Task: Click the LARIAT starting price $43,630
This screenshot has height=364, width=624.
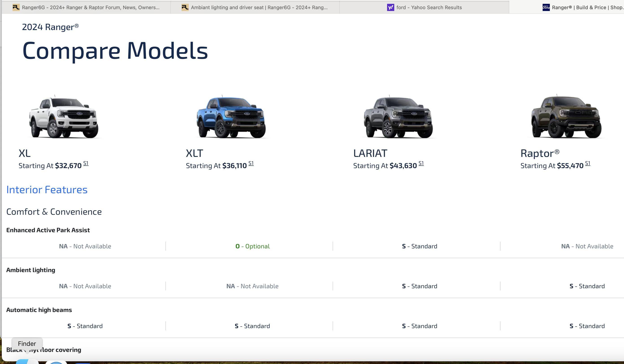Action: coord(403,166)
